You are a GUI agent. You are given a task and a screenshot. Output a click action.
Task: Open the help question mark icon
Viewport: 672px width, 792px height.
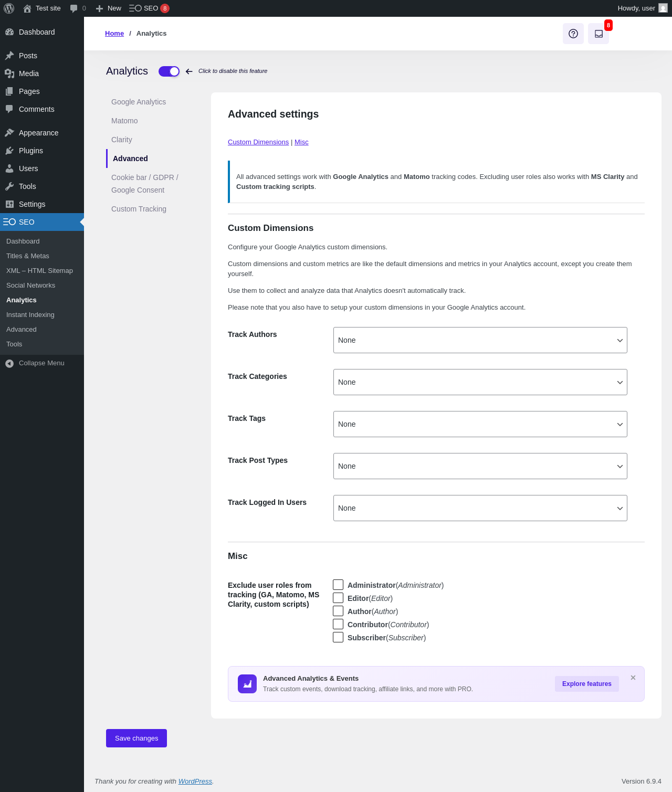point(573,34)
